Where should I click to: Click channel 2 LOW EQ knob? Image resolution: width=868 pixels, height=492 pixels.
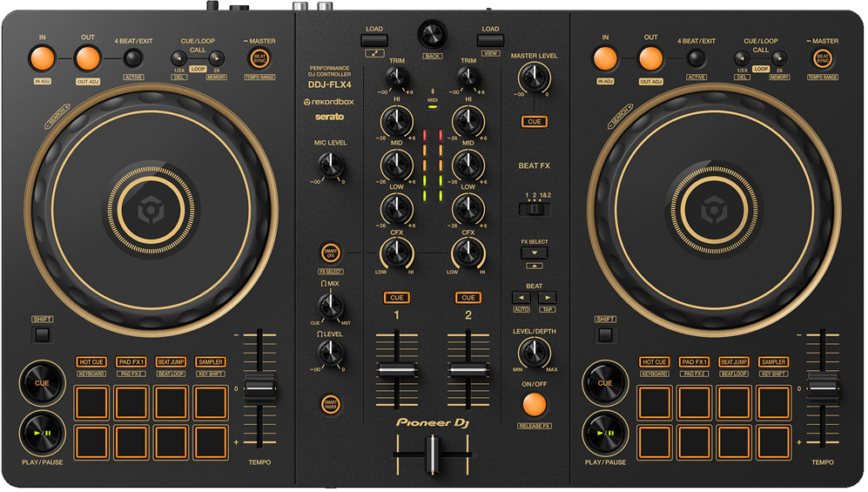coord(468,209)
